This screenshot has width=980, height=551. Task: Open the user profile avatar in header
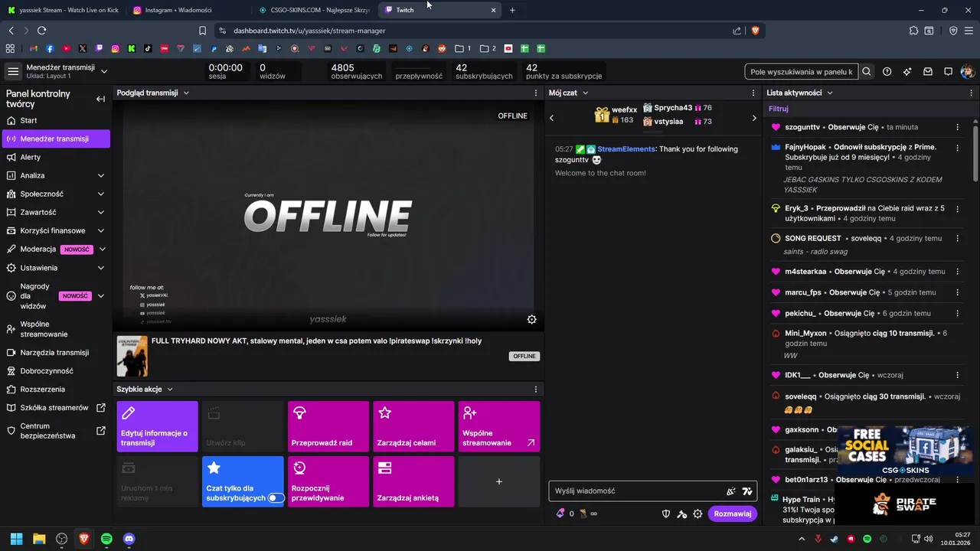(968, 71)
